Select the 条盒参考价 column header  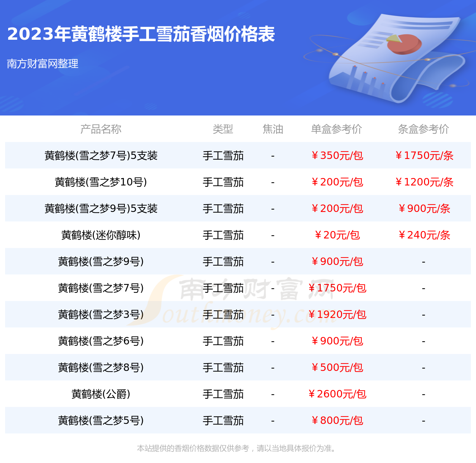[424, 129]
